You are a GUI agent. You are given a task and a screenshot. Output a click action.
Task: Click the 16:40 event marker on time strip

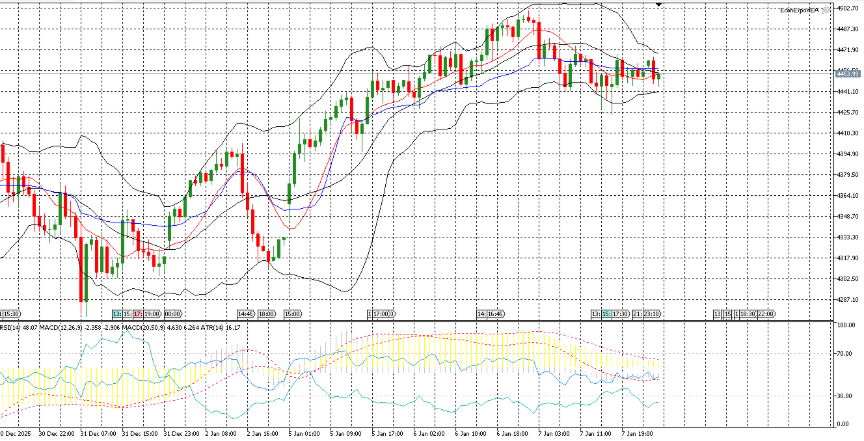(x=490, y=314)
